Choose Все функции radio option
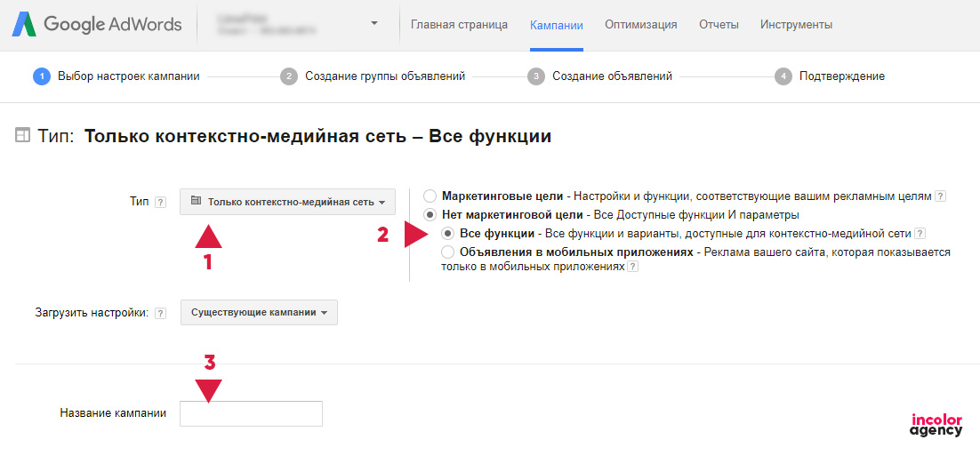Viewport: 980px width, 456px height. (447, 234)
